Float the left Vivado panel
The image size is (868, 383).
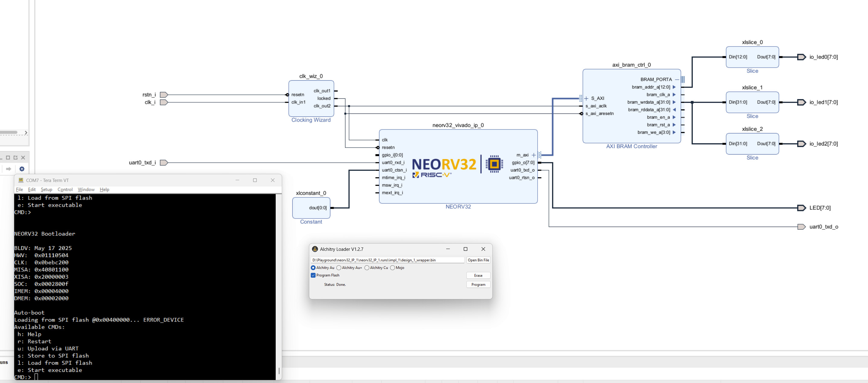click(15, 158)
